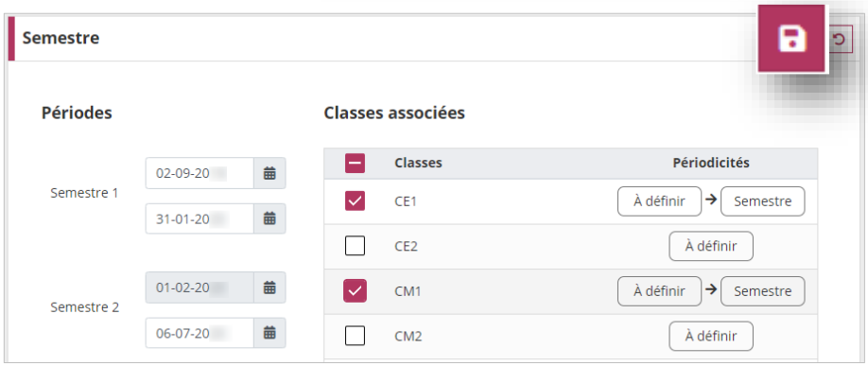
Task: Click the Périodicités column header
Action: pos(711,163)
